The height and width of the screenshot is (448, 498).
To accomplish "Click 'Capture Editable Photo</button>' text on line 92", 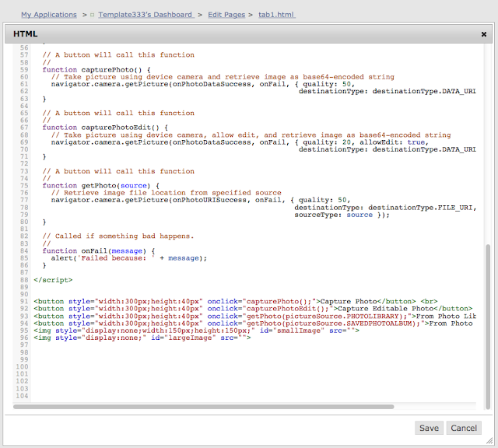I will (x=405, y=309).
